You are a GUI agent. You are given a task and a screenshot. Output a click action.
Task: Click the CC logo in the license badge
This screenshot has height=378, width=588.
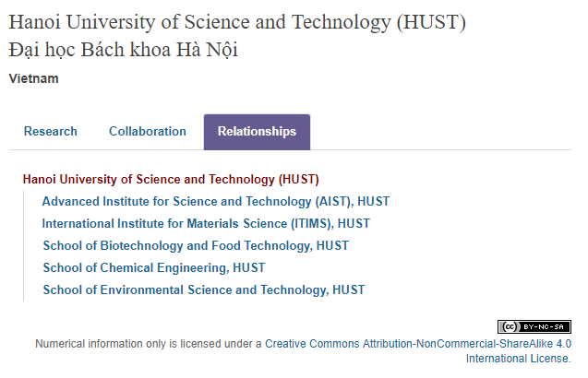(x=509, y=326)
